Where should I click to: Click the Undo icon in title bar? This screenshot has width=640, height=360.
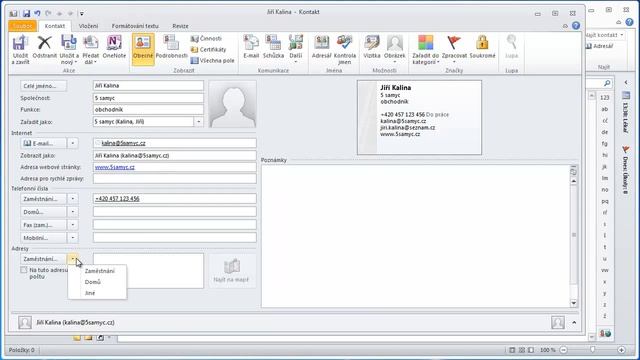[38, 13]
